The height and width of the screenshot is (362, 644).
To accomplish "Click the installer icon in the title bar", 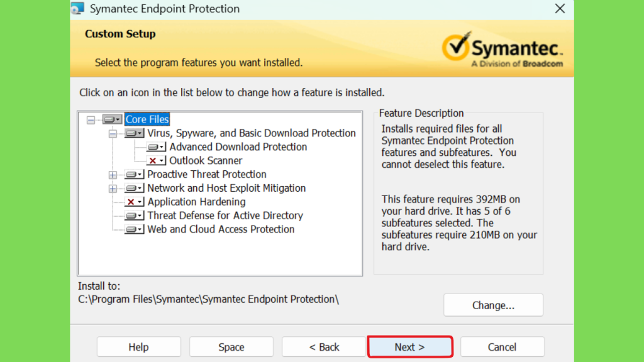I will click(77, 8).
